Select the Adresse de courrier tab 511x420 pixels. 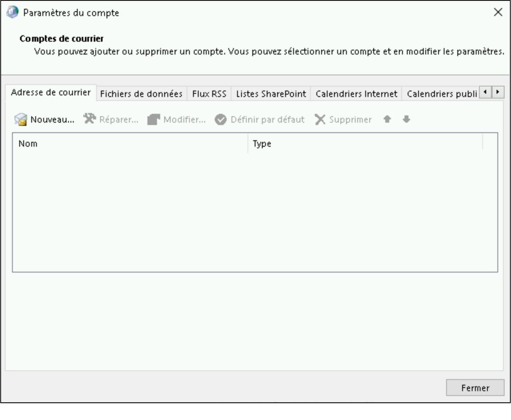click(x=51, y=93)
